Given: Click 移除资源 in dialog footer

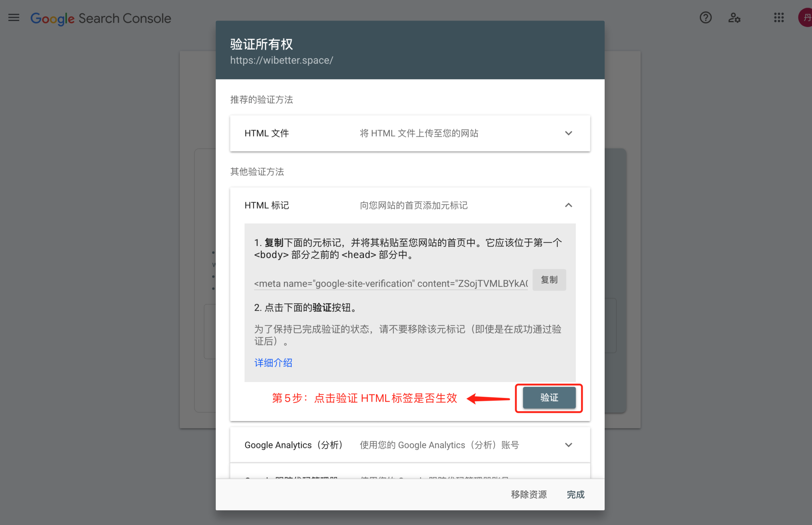Looking at the screenshot, I should [x=529, y=494].
